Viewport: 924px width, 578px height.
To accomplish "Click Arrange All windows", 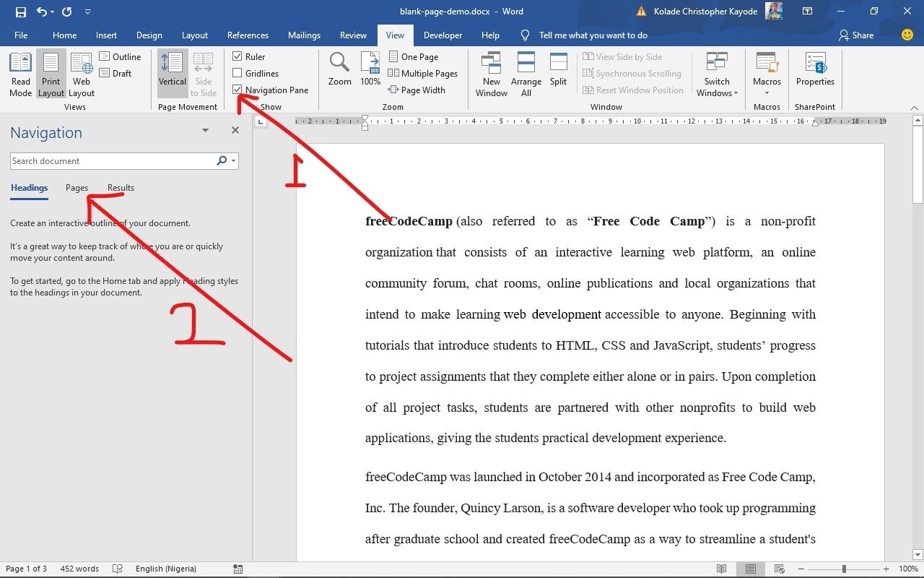I will coord(526,72).
